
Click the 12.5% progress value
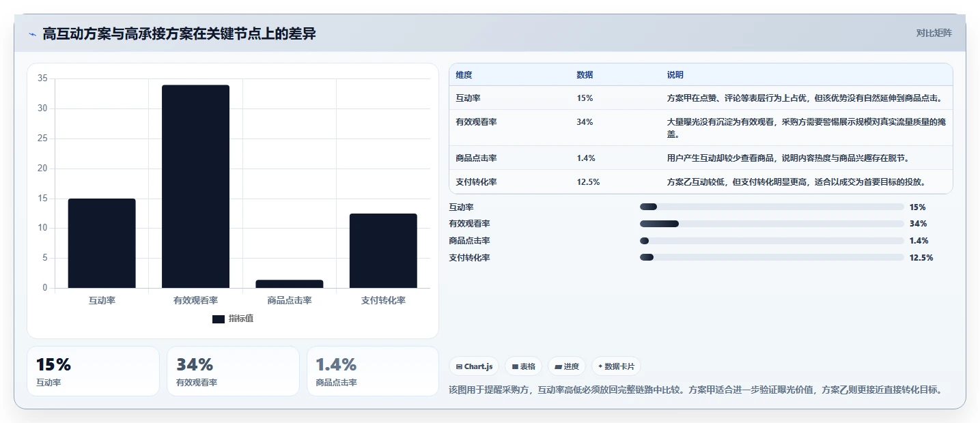click(921, 257)
